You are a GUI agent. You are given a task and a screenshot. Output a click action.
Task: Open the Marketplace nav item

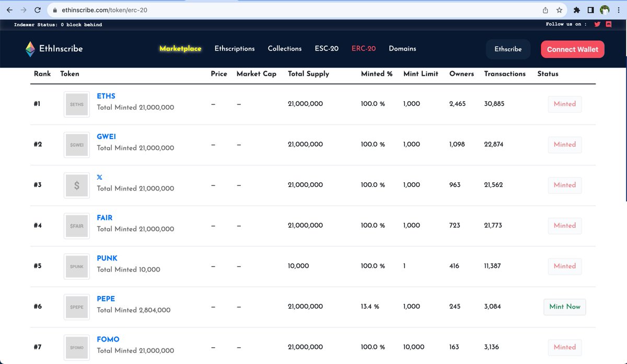point(180,49)
